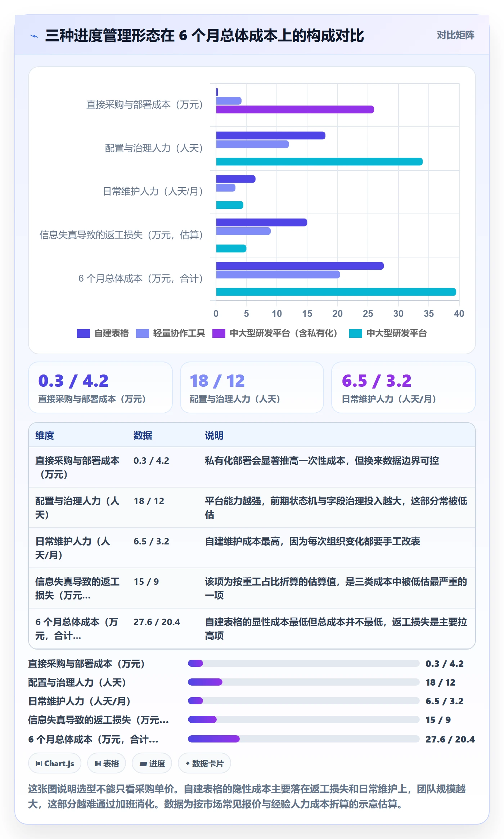This screenshot has height=839, width=504.
Task: Click the light-blue bar for 直接采购与部署成本
Action: (x=229, y=101)
